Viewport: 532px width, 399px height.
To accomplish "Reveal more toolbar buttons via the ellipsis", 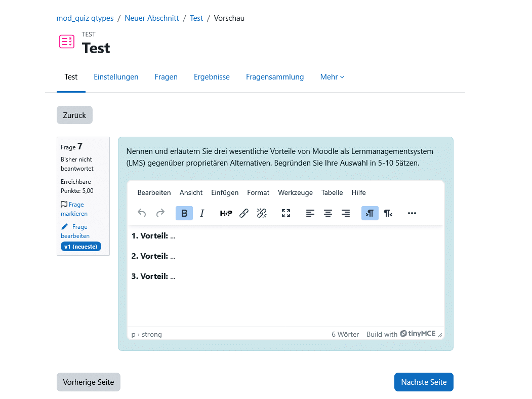I will click(412, 213).
